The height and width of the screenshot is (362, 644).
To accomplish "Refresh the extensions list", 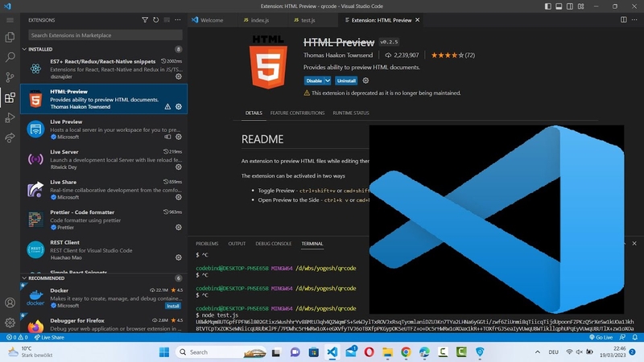I will coord(155,19).
